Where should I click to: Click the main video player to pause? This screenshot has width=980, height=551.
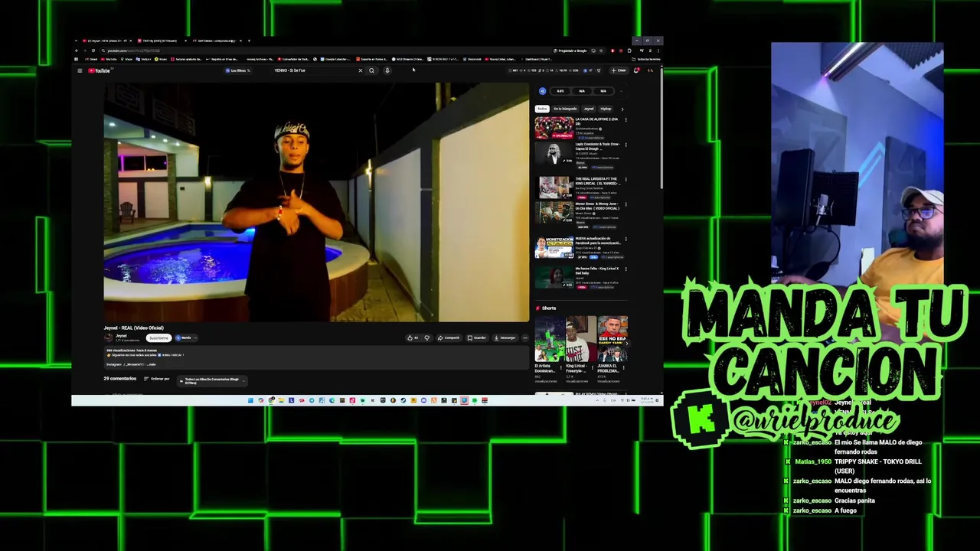click(x=316, y=202)
